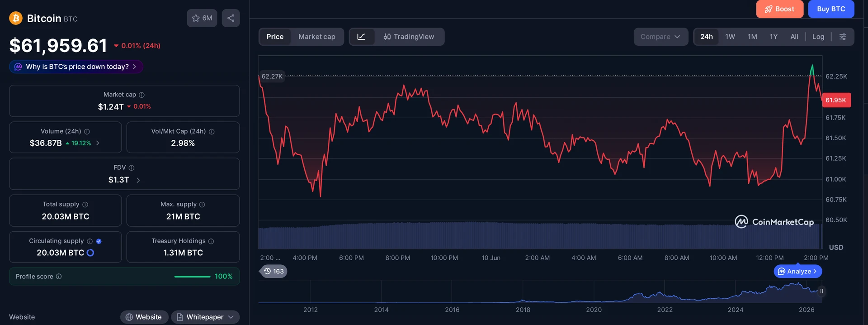Image resolution: width=868 pixels, height=325 pixels.
Task: Expand Volume (24h) details chevron
Action: click(x=98, y=143)
